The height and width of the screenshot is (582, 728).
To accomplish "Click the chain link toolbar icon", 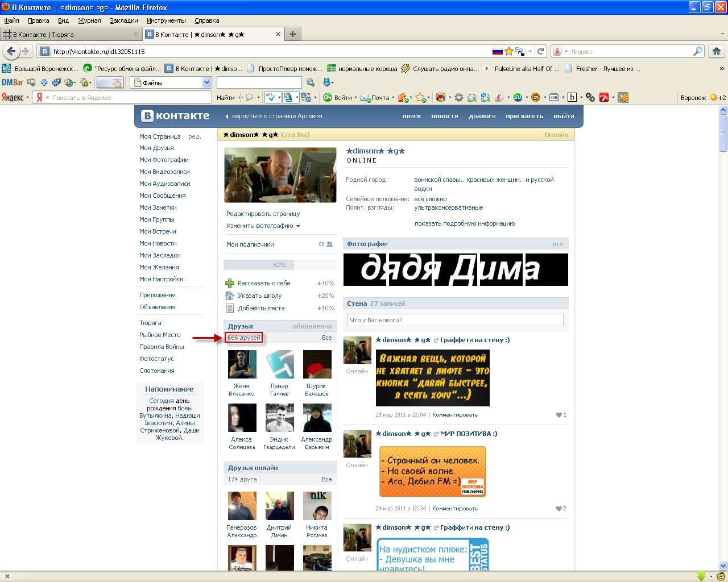I will click(590, 97).
